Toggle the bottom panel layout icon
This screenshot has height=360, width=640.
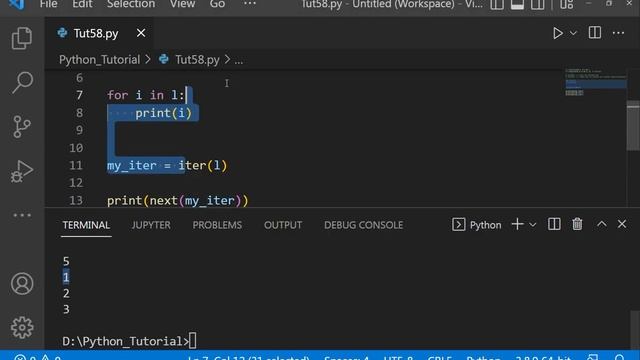click(517, 4)
